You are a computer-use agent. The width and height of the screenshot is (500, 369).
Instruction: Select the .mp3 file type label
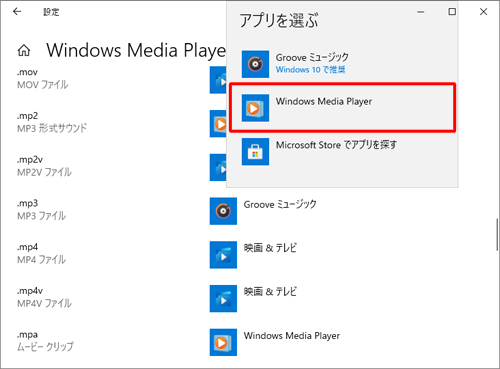pos(28,203)
